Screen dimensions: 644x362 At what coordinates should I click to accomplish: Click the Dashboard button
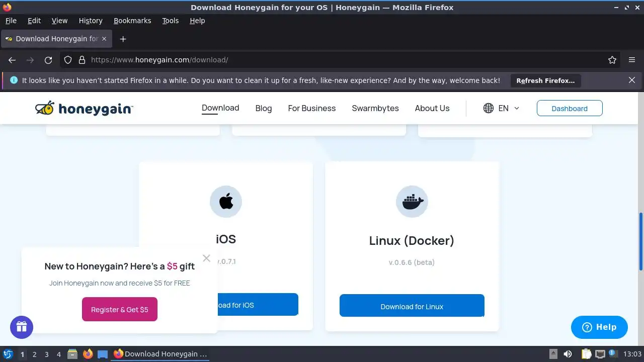click(x=570, y=108)
